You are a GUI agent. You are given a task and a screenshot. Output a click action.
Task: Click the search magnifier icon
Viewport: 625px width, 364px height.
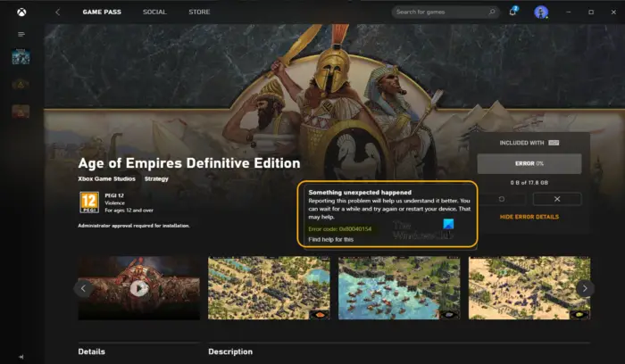click(492, 12)
